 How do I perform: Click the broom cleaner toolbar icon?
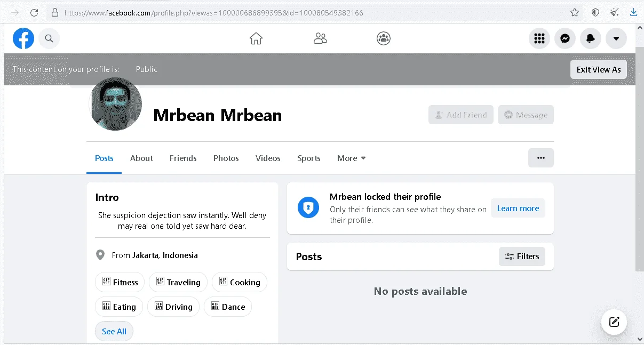tap(615, 12)
